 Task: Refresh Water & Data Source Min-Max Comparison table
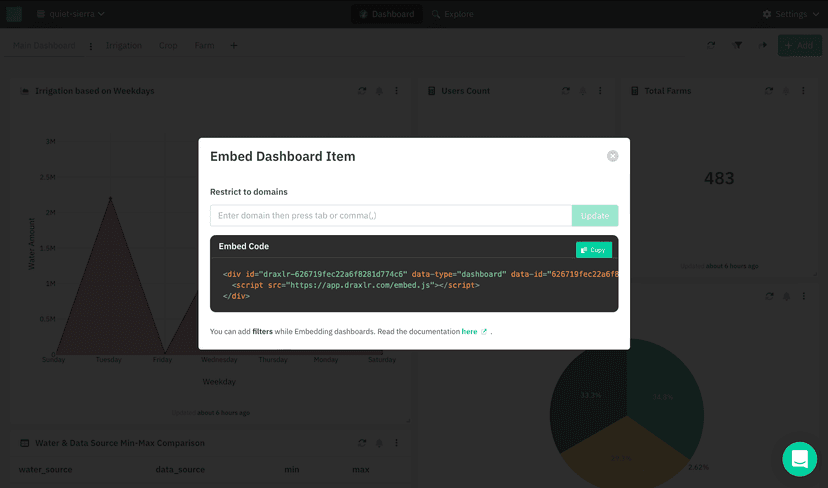pyautogui.click(x=362, y=443)
